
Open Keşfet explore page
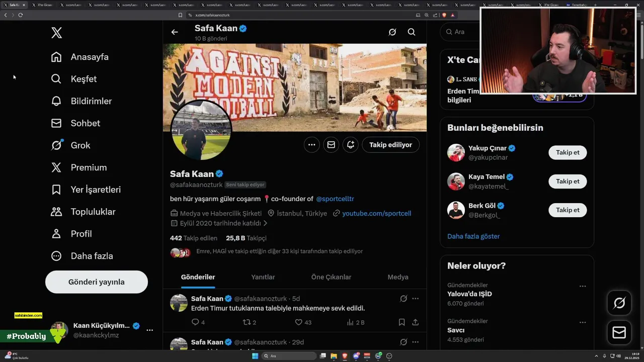[74, 79]
